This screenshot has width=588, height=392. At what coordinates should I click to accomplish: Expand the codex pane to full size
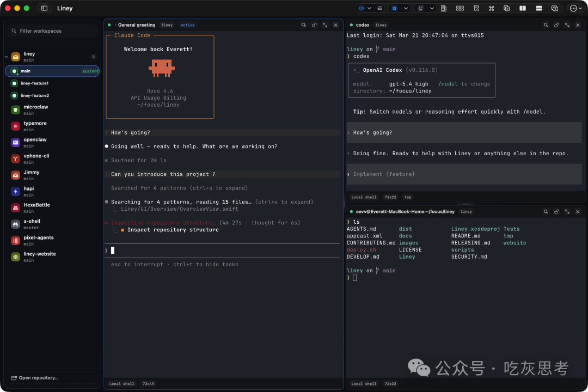[567, 25]
